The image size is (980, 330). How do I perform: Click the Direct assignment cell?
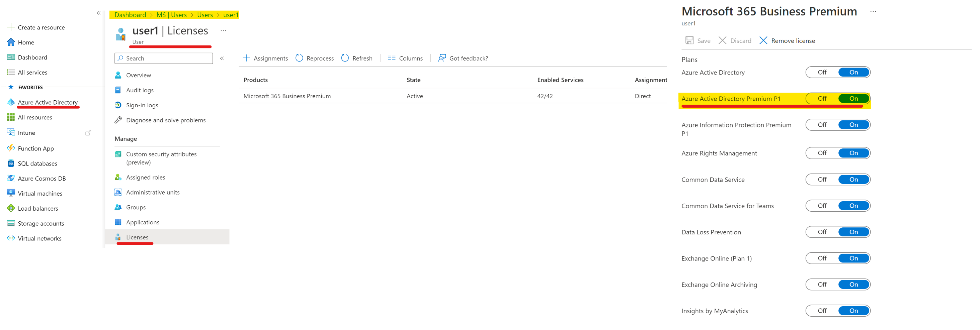coord(643,96)
